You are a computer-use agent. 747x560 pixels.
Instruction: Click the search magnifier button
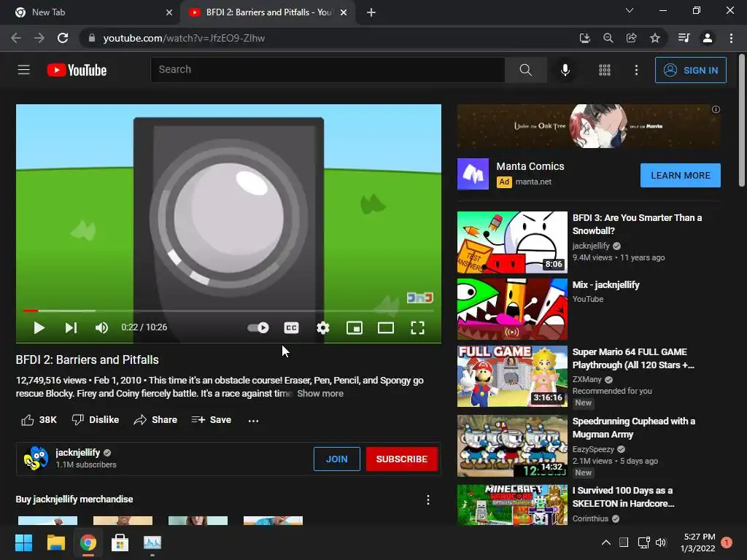pos(525,70)
